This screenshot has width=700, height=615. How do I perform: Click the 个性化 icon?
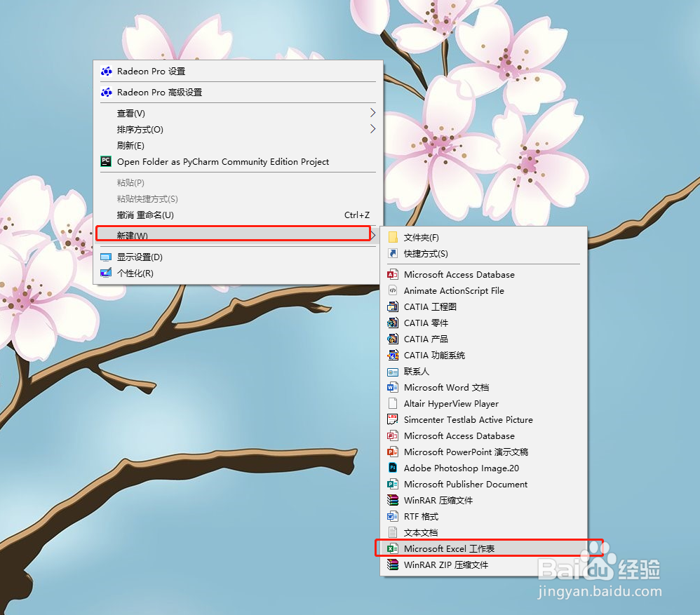click(106, 273)
